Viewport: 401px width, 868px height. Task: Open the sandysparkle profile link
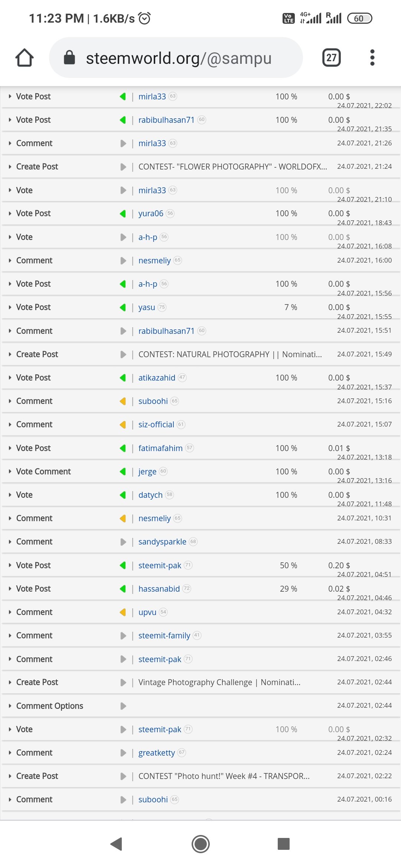tap(162, 542)
